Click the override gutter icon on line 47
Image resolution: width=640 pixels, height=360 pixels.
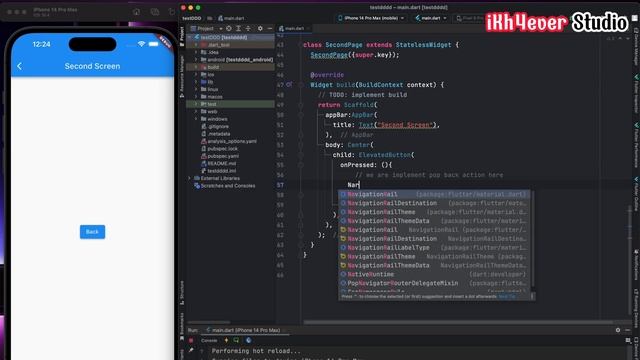pos(289,85)
